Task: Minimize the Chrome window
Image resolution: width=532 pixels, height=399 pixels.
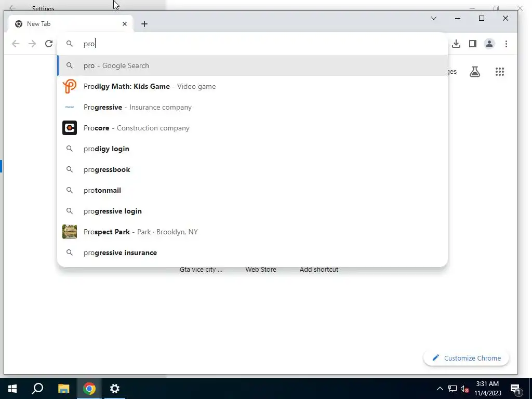Action: click(458, 18)
